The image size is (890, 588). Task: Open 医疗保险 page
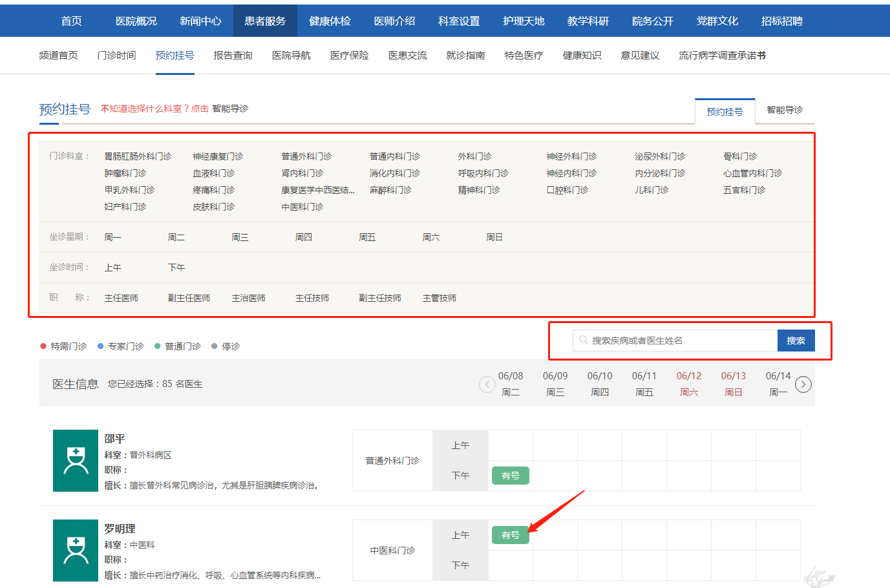click(x=349, y=56)
